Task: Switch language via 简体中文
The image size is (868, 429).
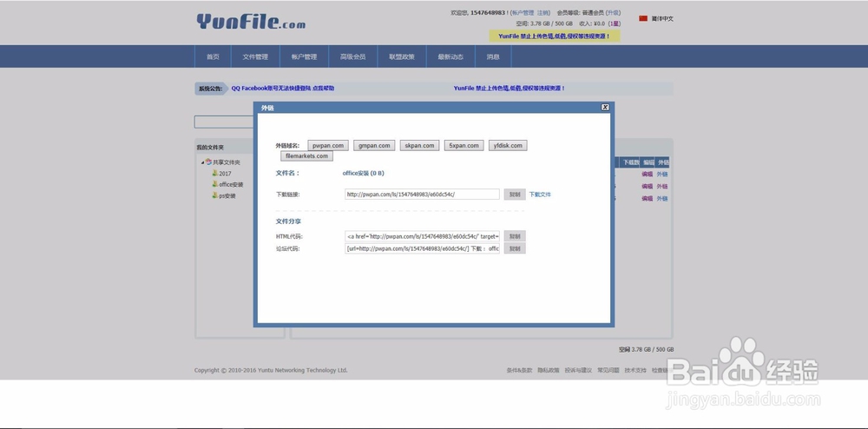Action: click(x=662, y=18)
